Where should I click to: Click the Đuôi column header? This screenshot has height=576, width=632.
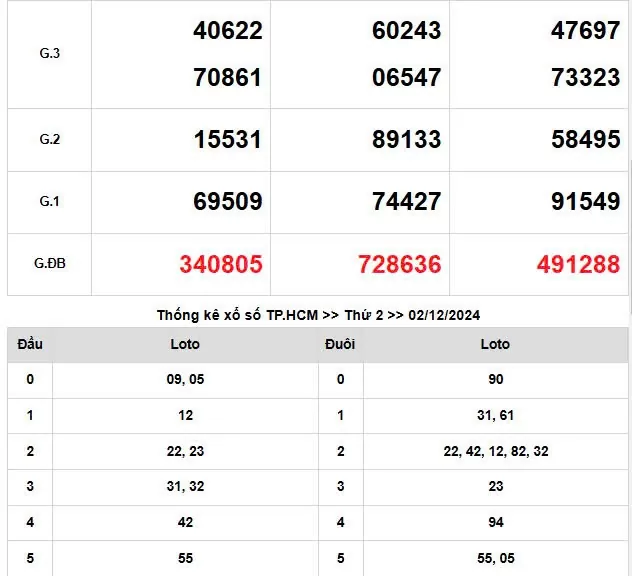click(340, 344)
